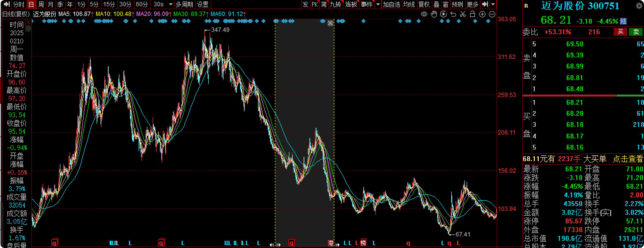Click the collapse arrow icon left of 分时
The width and height of the screenshot is (644, 248).
(7, 4)
